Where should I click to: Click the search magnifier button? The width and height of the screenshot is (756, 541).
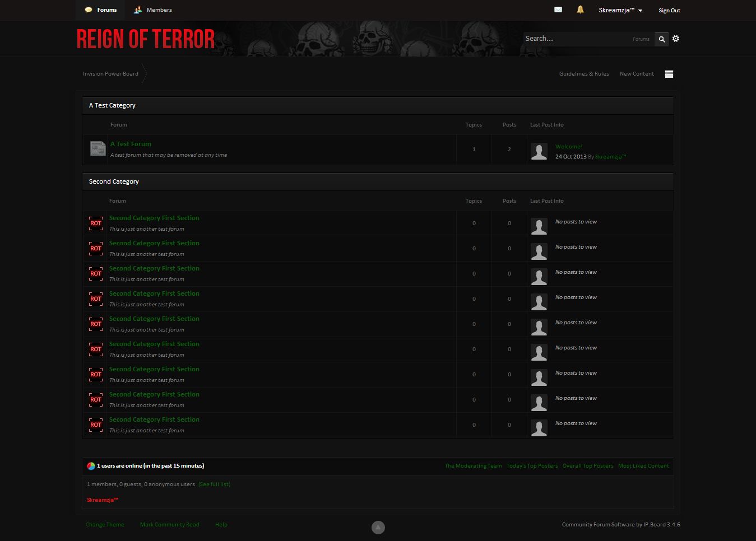click(x=662, y=39)
